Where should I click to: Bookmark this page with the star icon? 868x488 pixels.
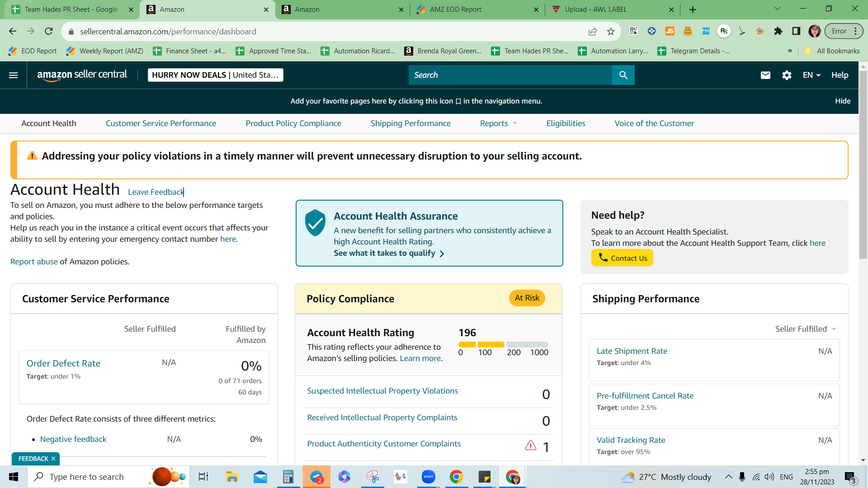tap(611, 32)
